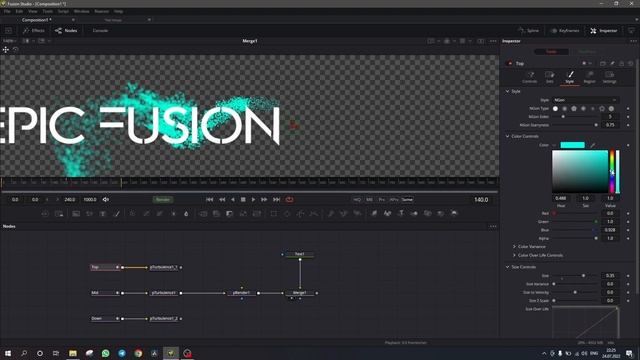Image resolution: width=640 pixels, height=360 pixels.
Task: Adjust the NGon Starryness slider
Action: 575,125
